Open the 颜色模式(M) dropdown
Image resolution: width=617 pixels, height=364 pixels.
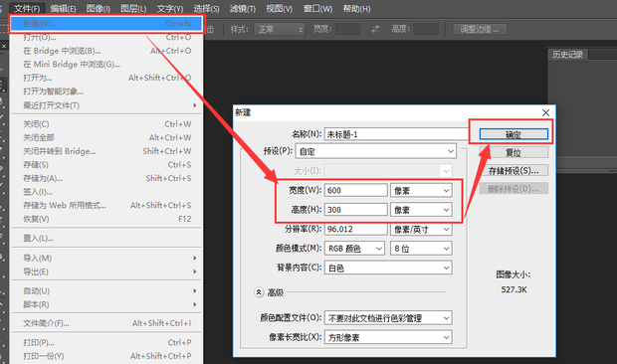pos(354,249)
